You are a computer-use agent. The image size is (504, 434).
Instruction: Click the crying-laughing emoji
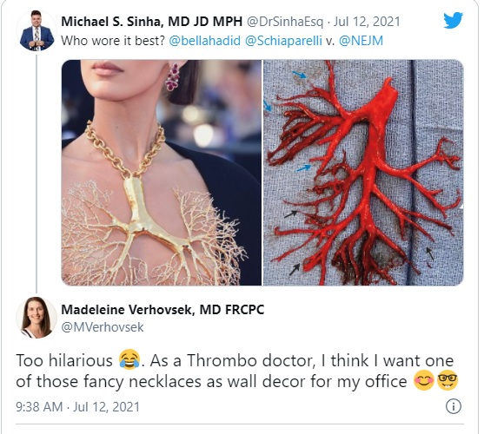tap(129, 360)
